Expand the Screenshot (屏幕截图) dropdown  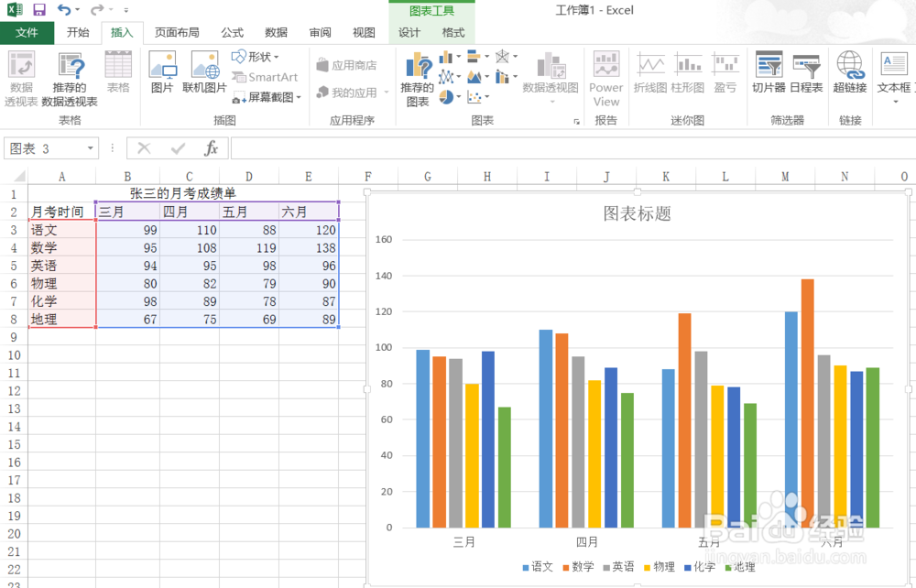pos(299,97)
